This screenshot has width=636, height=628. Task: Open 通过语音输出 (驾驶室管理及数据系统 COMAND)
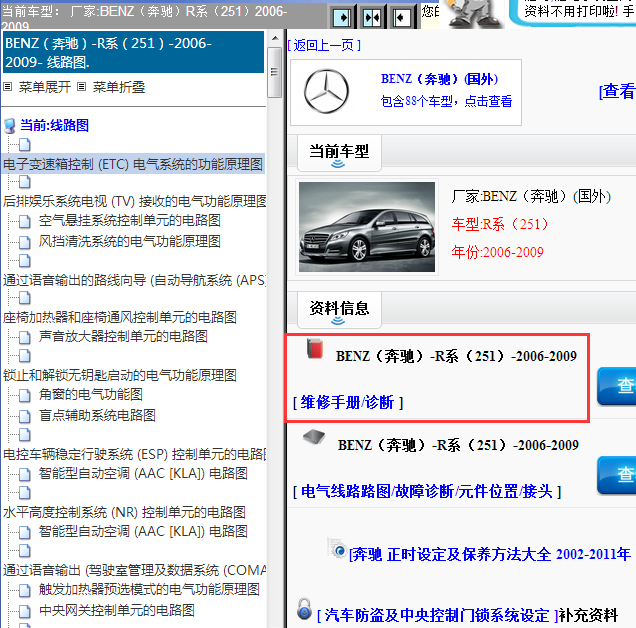click(x=135, y=570)
